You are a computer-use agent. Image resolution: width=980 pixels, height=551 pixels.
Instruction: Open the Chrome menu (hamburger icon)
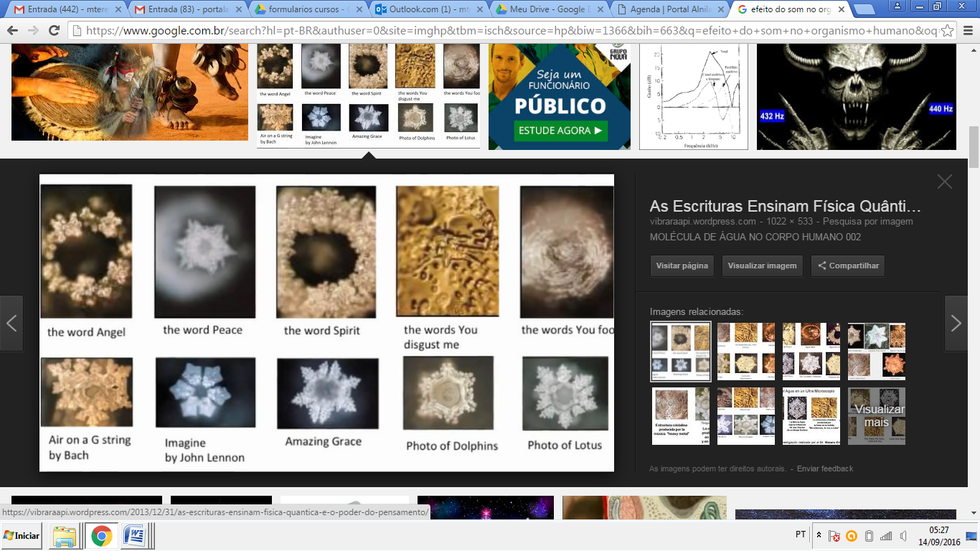pos(968,31)
